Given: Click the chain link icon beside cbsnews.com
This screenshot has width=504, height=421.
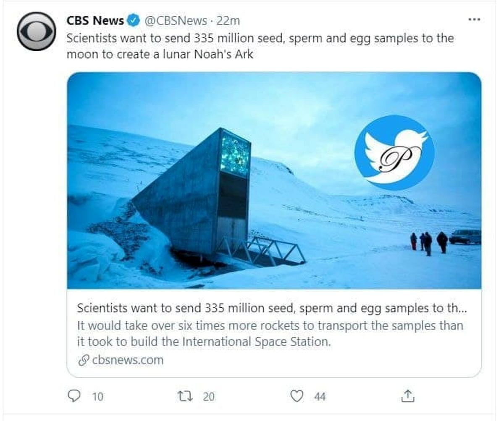Looking at the screenshot, I should 84,360.
